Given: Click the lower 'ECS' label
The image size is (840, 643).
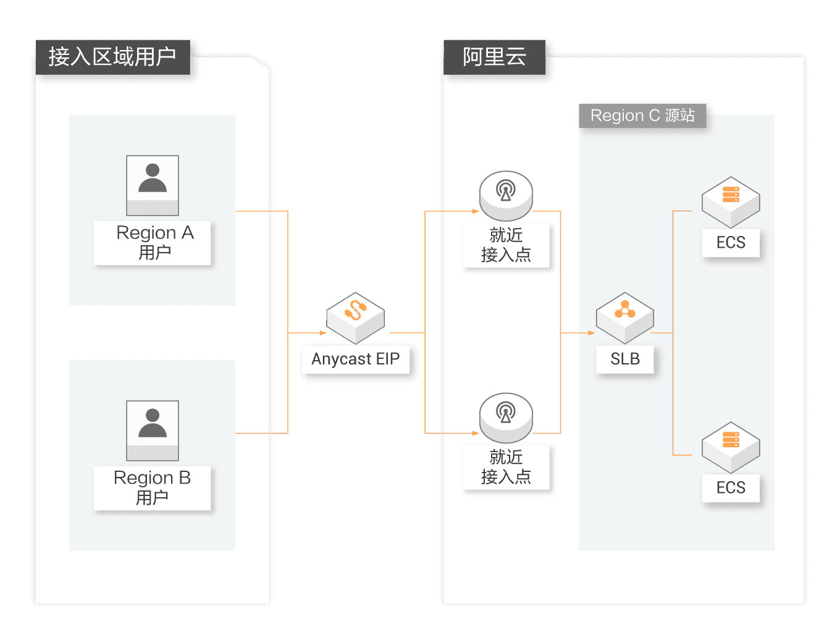Looking at the screenshot, I should [x=731, y=488].
